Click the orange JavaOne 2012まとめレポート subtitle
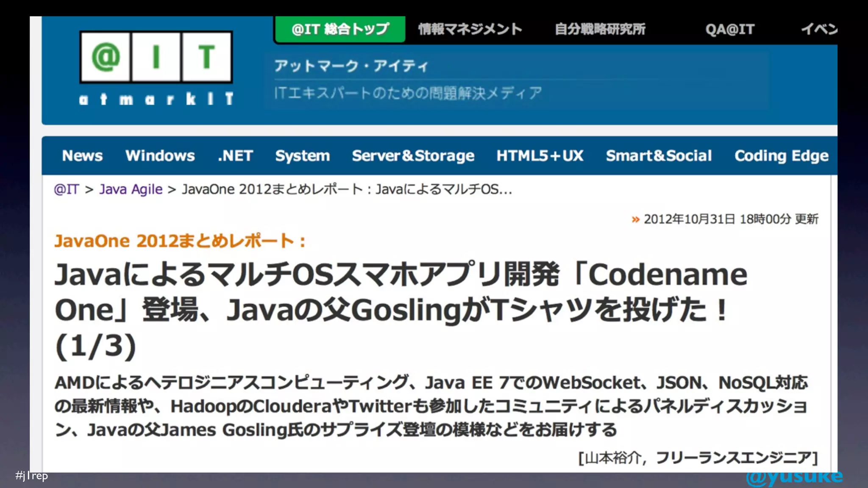This screenshot has height=488, width=868. pyautogui.click(x=180, y=241)
